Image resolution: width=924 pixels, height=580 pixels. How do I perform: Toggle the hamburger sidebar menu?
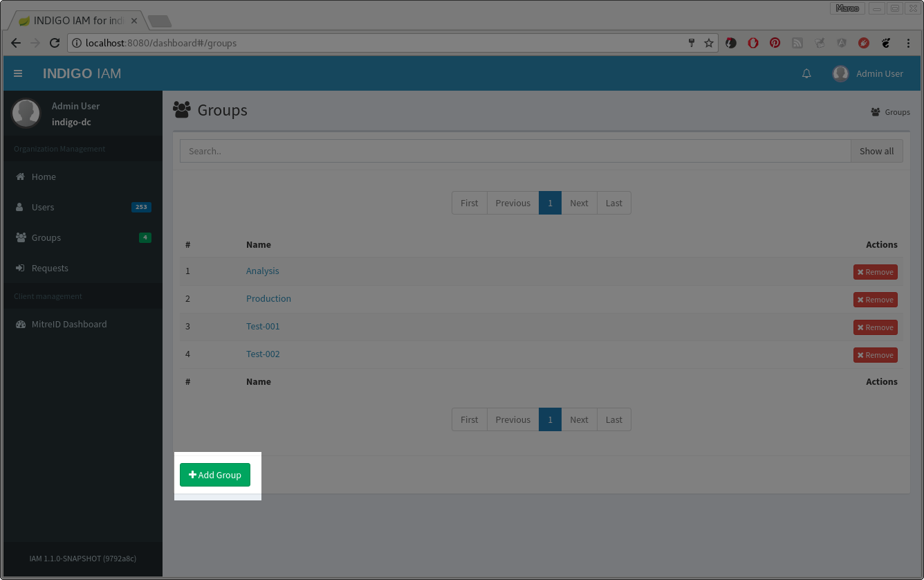click(18, 73)
